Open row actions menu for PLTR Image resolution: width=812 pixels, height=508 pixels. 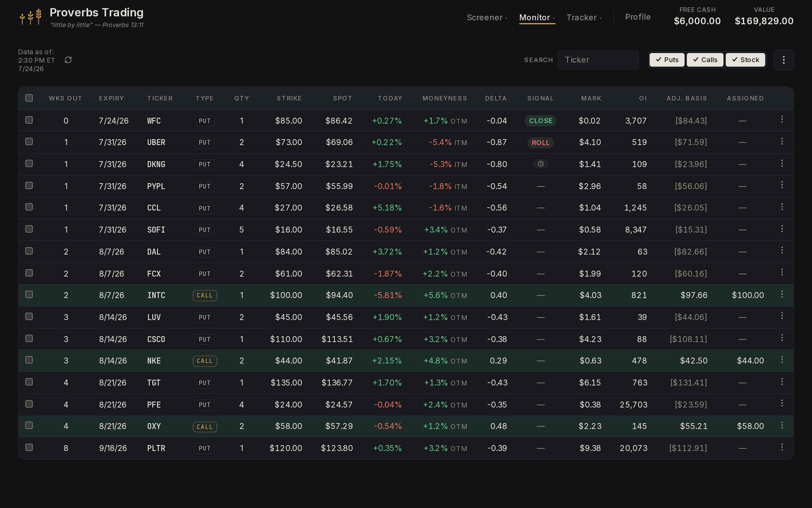tap(782, 447)
